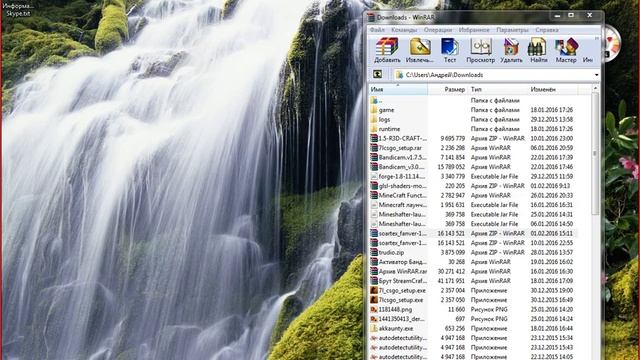Select the Minecraft лаунч jar icon
This screenshot has width=640, height=360.
click(x=373, y=205)
